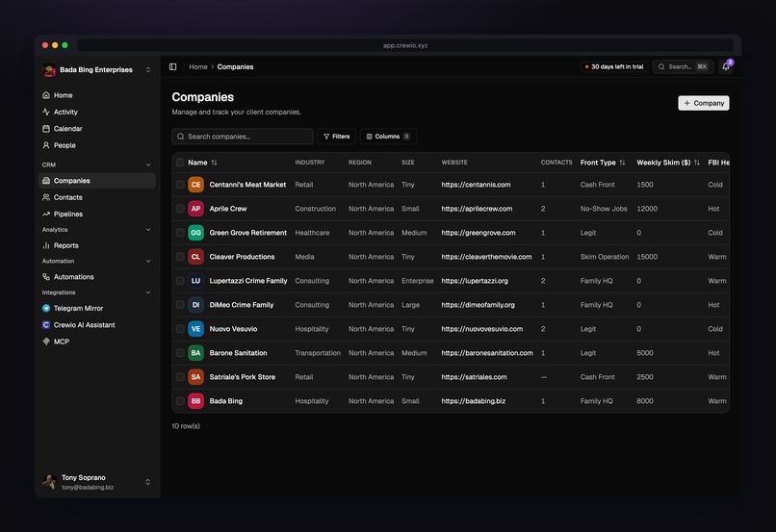Select all rows with header checkbox
Image resolution: width=776 pixels, height=532 pixels.
(x=180, y=163)
